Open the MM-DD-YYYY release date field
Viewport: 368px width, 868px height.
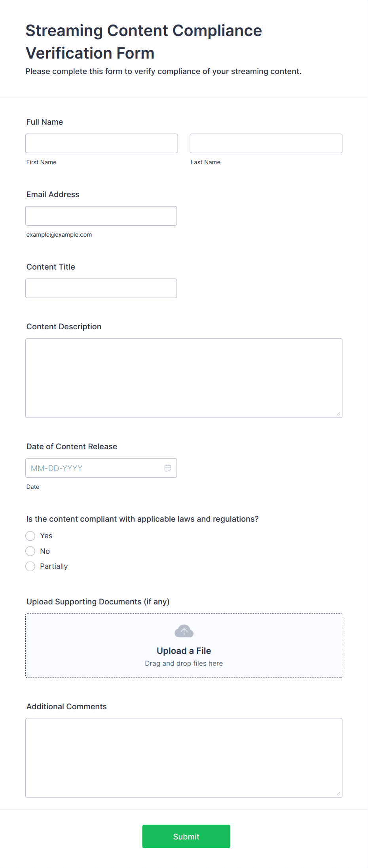[x=101, y=468]
